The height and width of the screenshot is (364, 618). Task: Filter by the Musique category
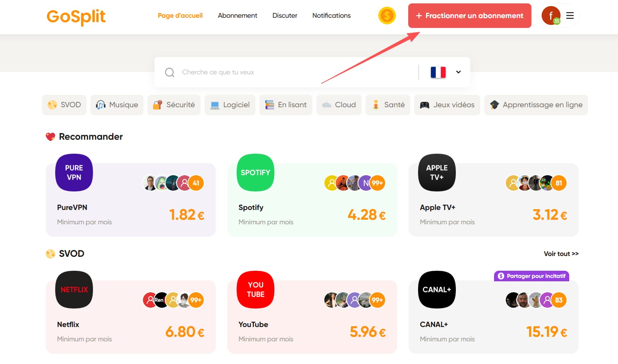pyautogui.click(x=117, y=105)
